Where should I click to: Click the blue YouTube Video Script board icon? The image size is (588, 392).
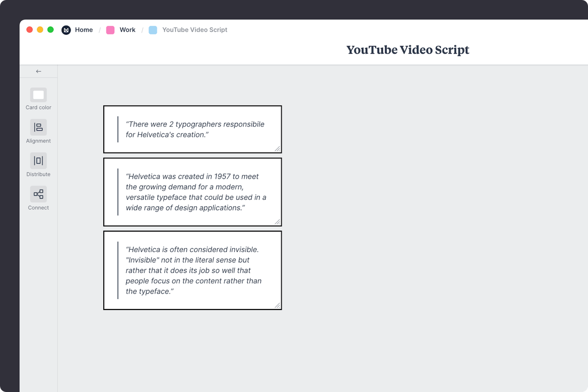click(153, 30)
